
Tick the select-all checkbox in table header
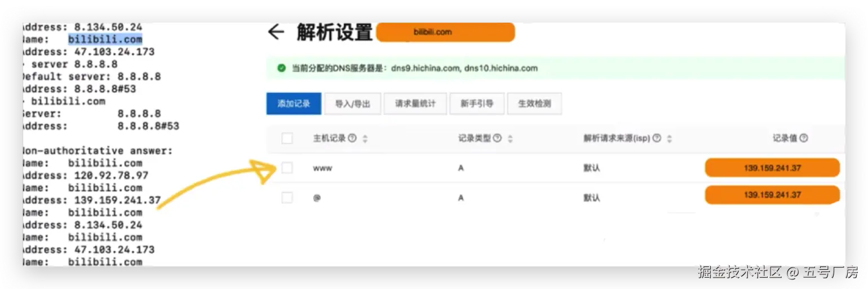tap(287, 138)
